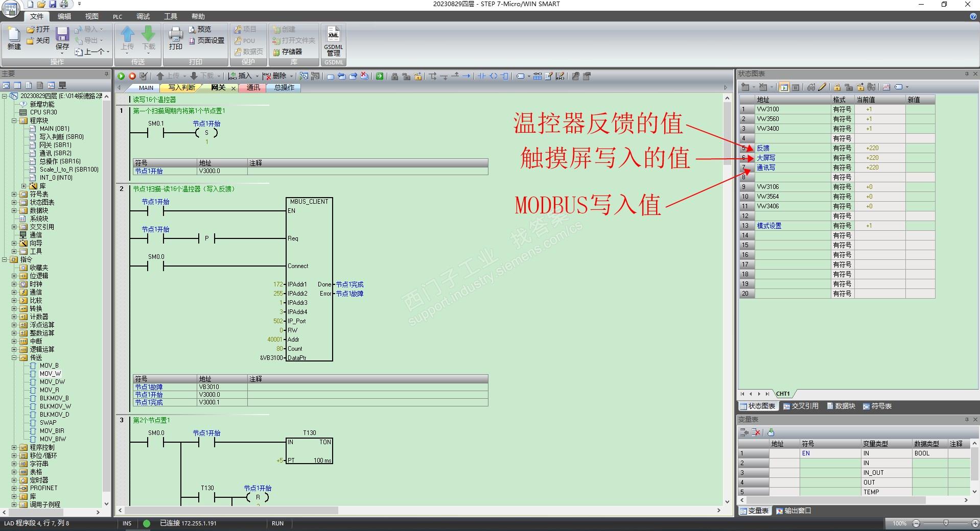The height and width of the screenshot is (531, 980).
Task: Toggle the 变量表 panel pin
Action: (x=967, y=419)
